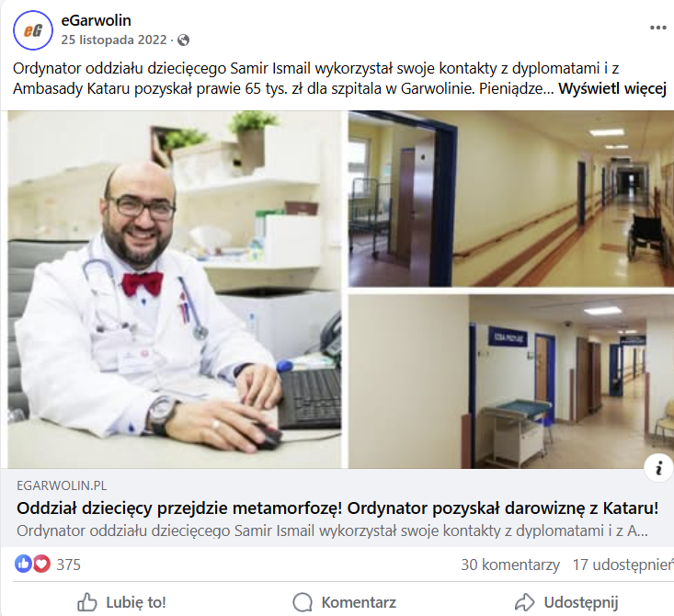This screenshot has height=616, width=674.
Task: Click the 25 listopada 2022 timestamp
Action: coord(114,40)
